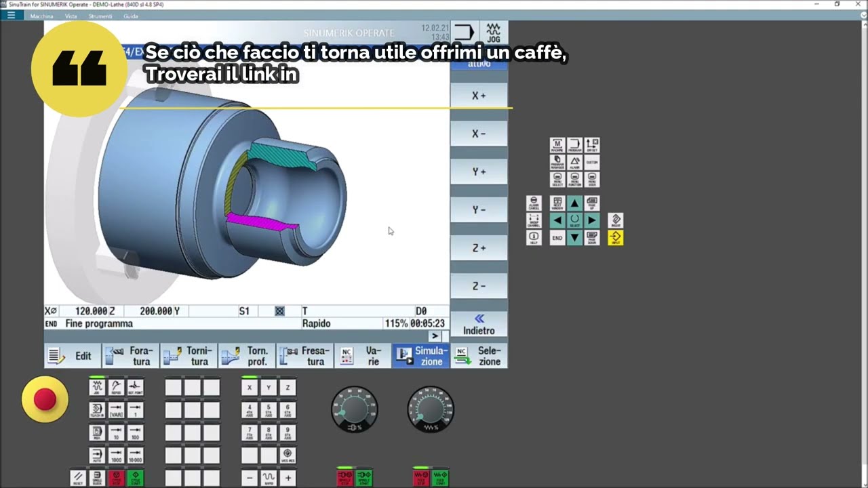Select the increment 1000 key
Viewport: 868px width, 488px height.
pos(116,455)
